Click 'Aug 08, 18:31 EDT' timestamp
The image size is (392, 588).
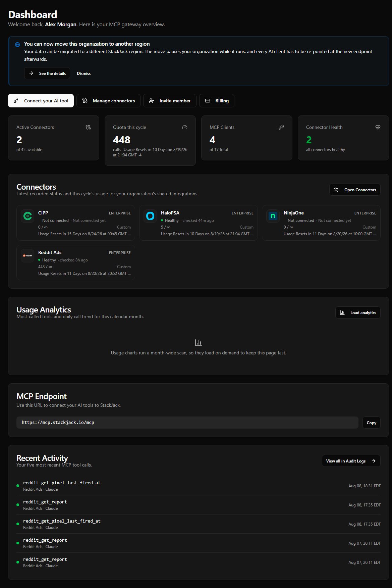[365, 486]
